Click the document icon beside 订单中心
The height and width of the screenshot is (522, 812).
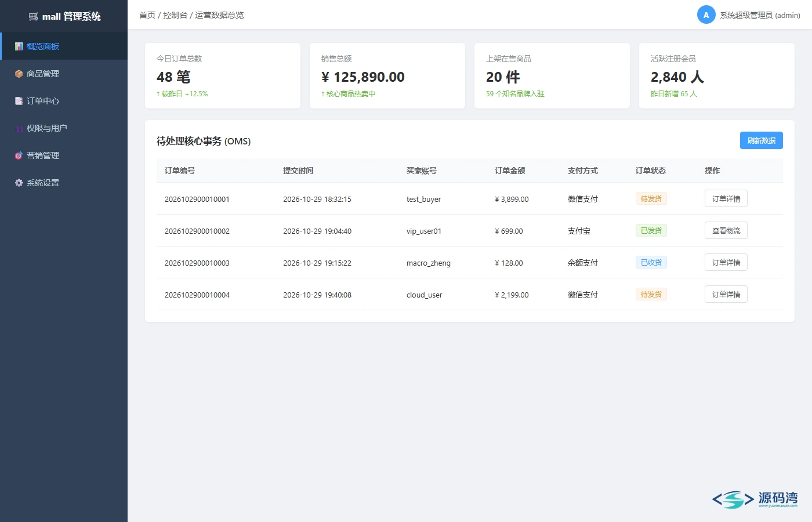pos(19,101)
